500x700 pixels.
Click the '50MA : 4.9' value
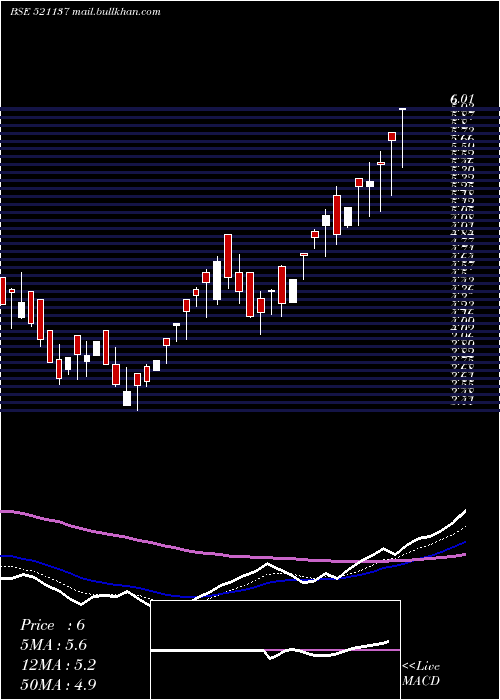click(x=58, y=684)
